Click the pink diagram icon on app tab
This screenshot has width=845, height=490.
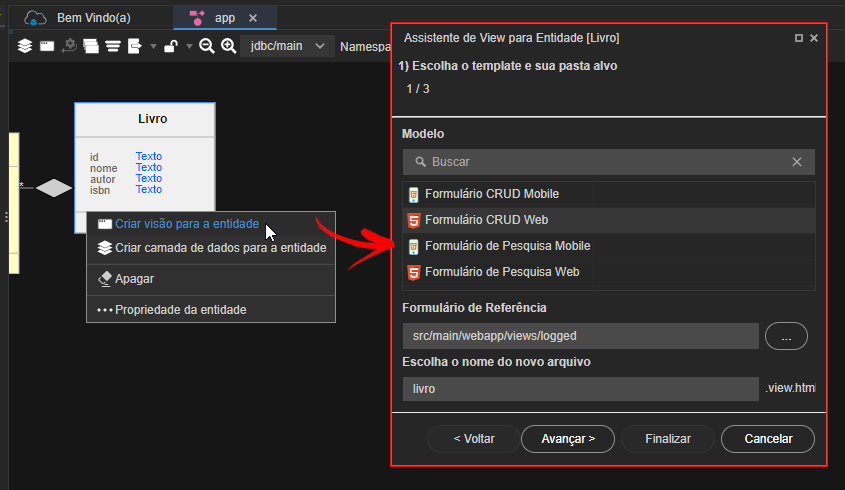click(197, 18)
